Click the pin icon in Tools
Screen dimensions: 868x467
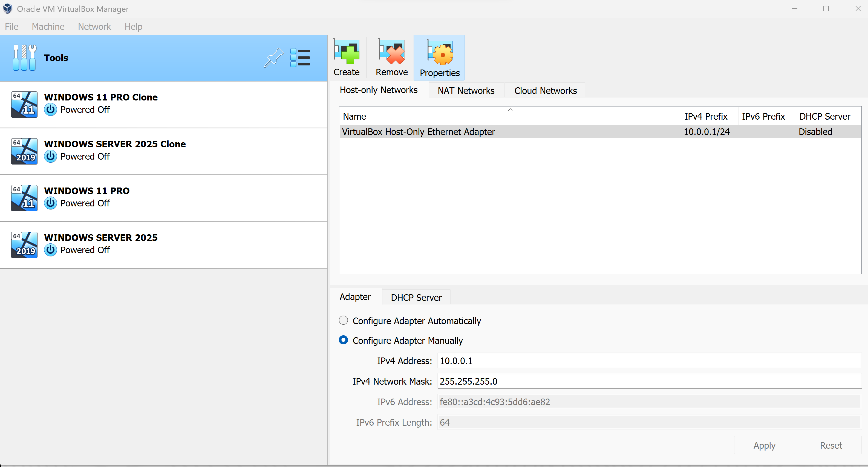click(273, 57)
